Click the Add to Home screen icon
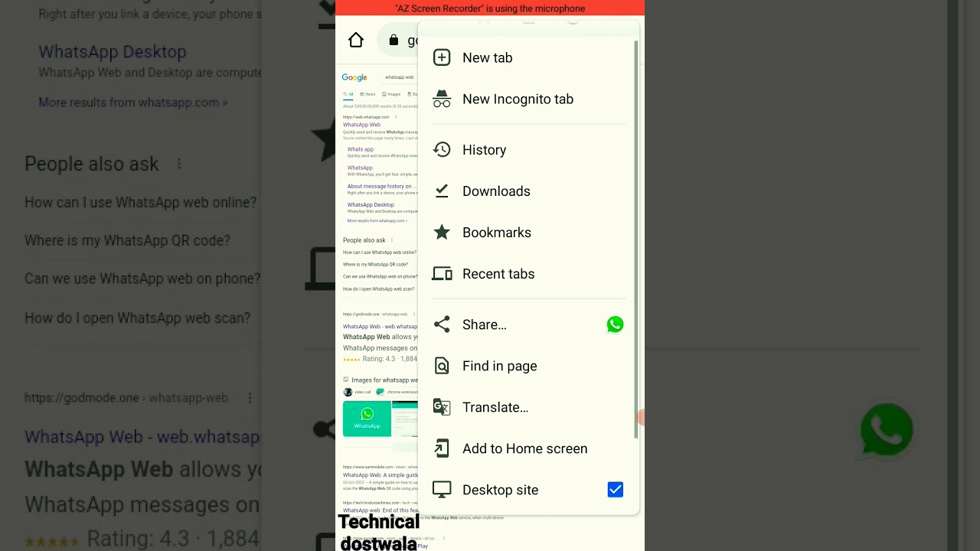Image resolution: width=980 pixels, height=551 pixels. [x=442, y=448]
